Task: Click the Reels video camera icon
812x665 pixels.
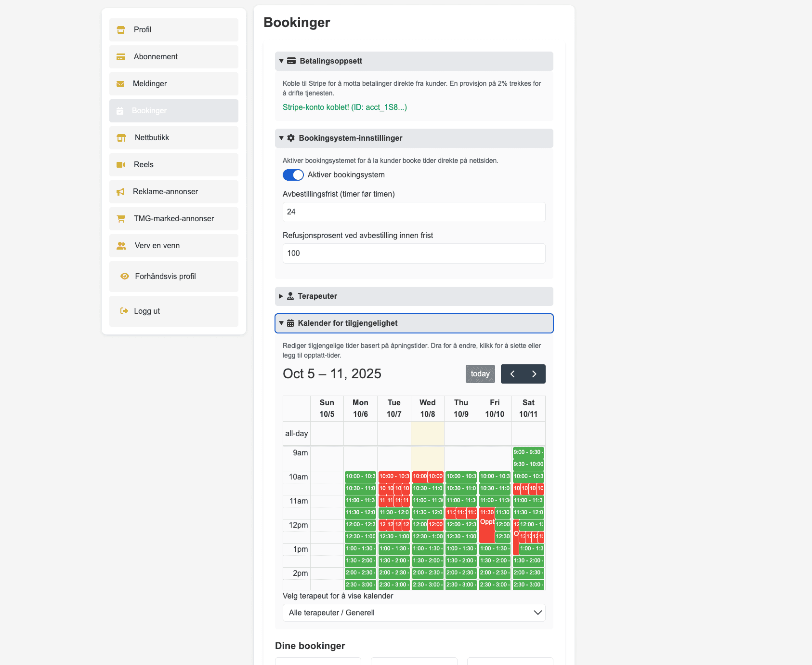Action: [x=121, y=165]
